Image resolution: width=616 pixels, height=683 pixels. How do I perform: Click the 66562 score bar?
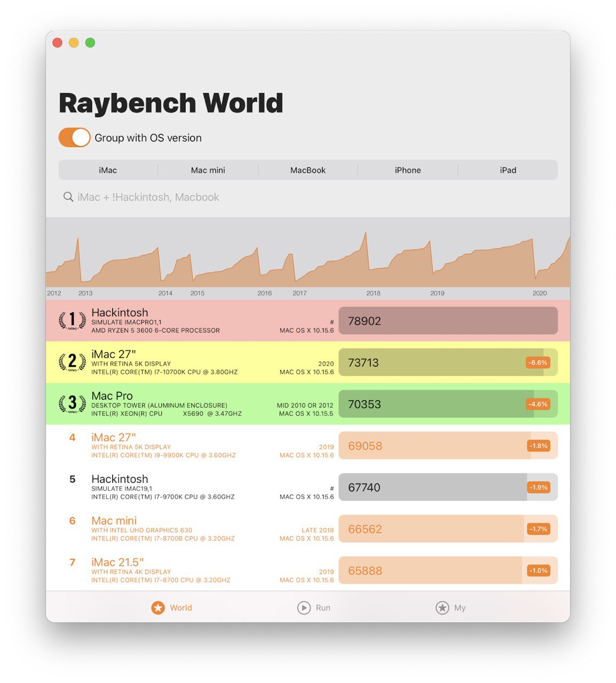[448, 529]
